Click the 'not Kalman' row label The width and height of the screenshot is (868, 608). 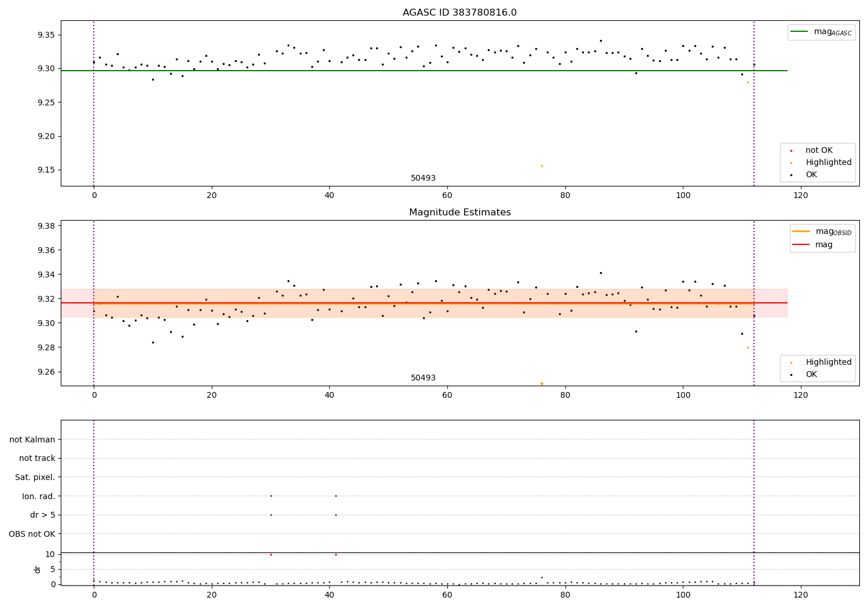32,439
